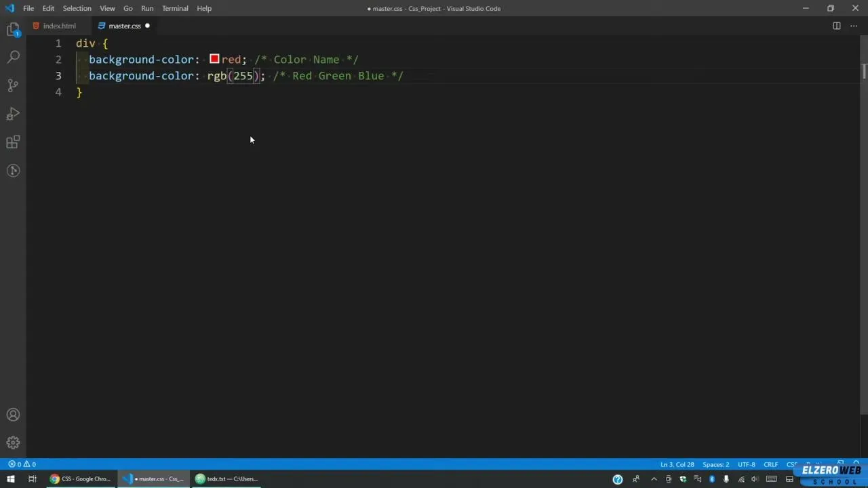Click the Wi-Fi network tray icon
This screenshot has height=488, width=868.
(741, 479)
